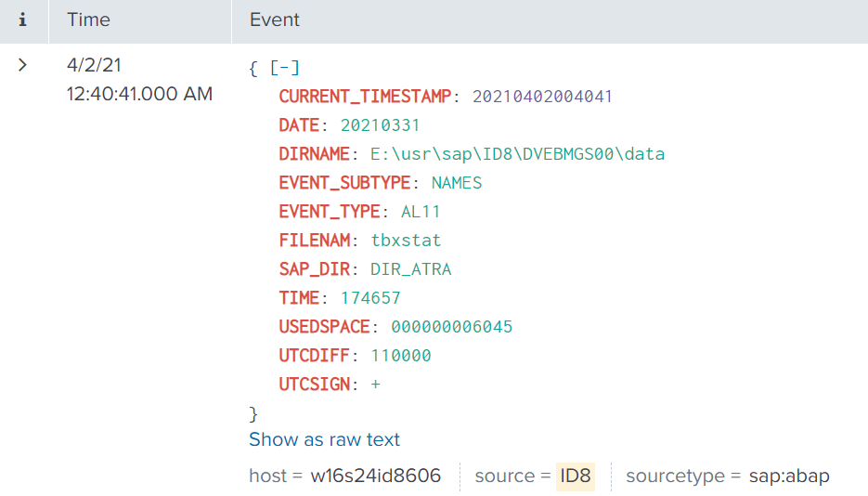Viewport: 868px width, 496px height.
Task: Collapse the JSON event with [-]
Action: pyautogui.click(x=285, y=68)
